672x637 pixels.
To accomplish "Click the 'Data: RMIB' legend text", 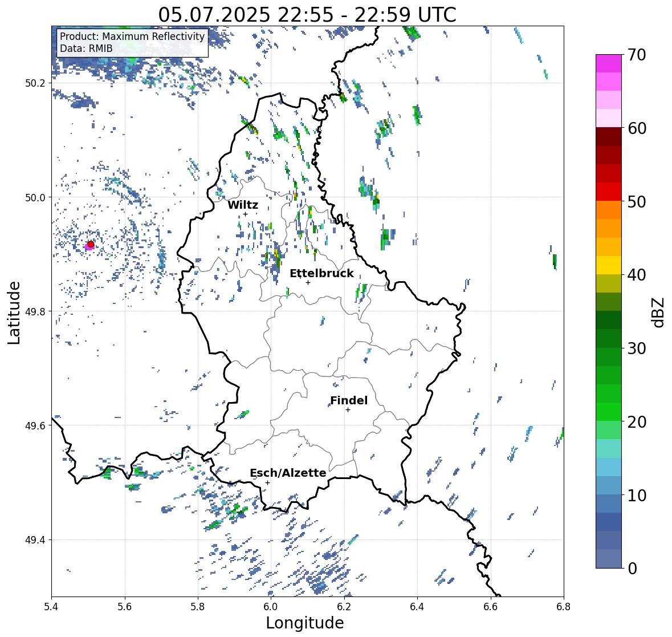I will point(86,48).
